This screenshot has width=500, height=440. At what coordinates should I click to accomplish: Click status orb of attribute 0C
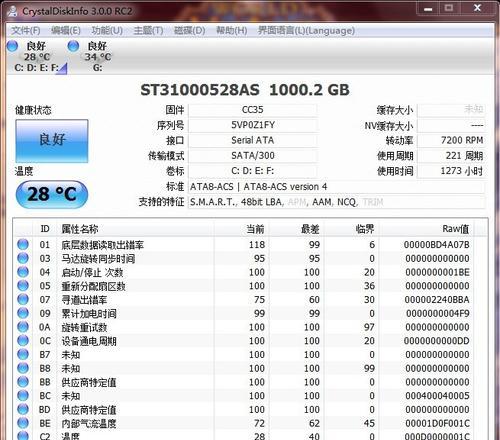pos(23,340)
